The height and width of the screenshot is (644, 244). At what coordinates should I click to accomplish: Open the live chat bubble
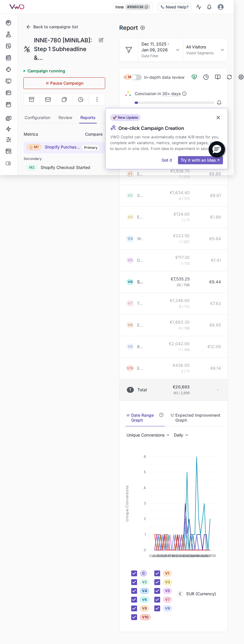[217, 149]
